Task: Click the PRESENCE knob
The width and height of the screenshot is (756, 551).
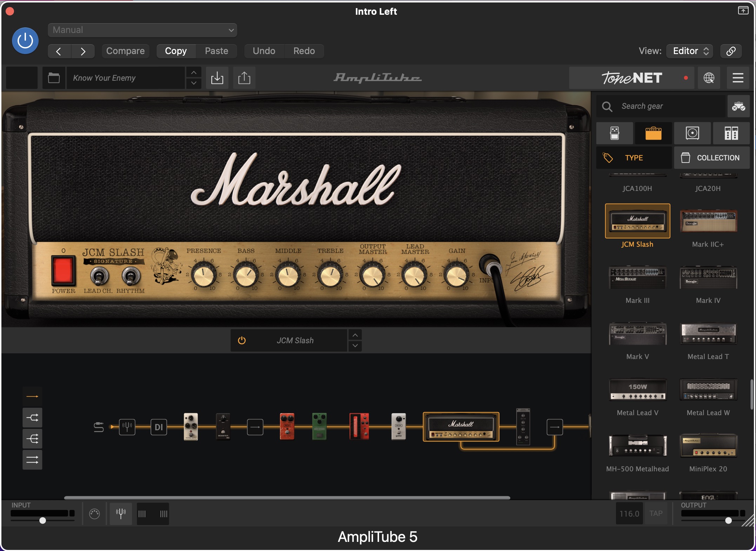Action: [204, 275]
